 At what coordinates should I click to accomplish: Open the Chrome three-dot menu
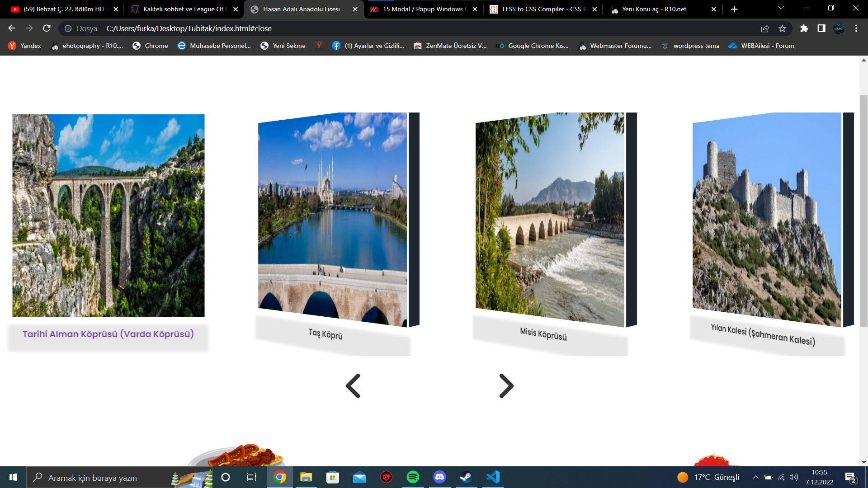[x=856, y=28]
